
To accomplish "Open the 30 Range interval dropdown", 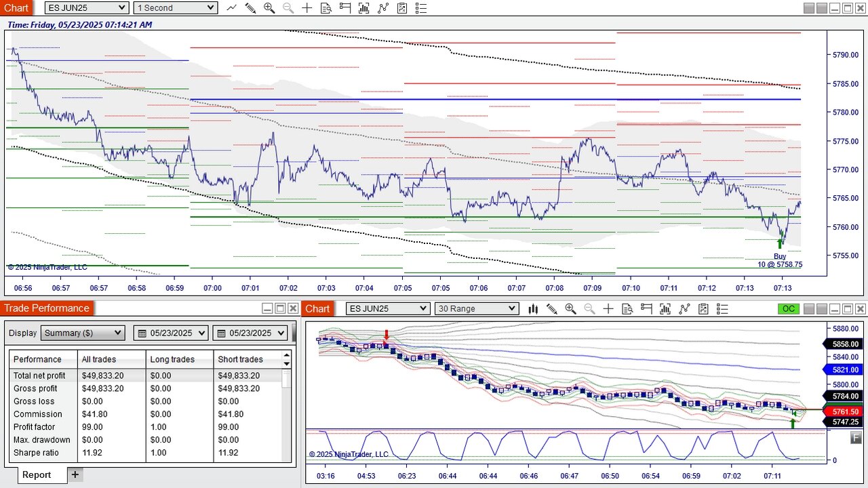I will pyautogui.click(x=477, y=309).
